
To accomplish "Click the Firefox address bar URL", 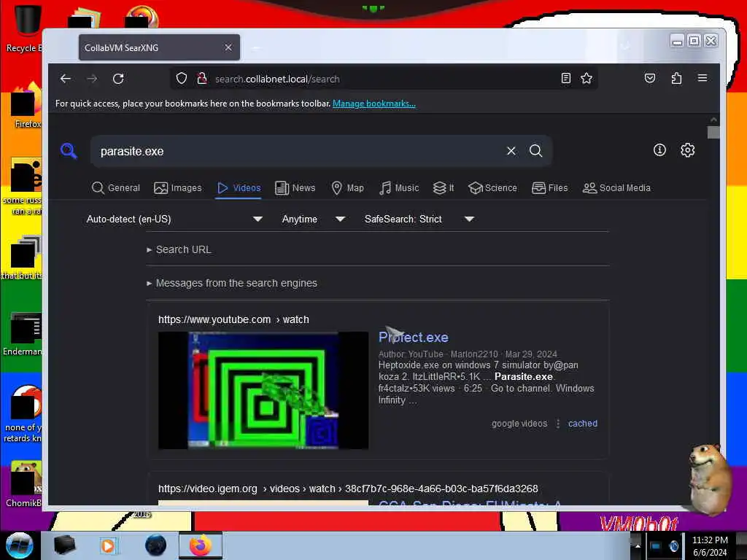I will pos(277,79).
